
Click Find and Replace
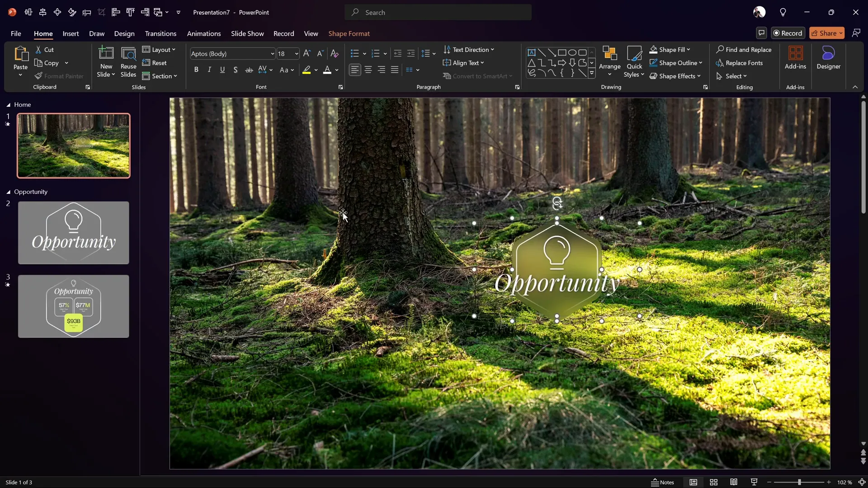coord(744,50)
